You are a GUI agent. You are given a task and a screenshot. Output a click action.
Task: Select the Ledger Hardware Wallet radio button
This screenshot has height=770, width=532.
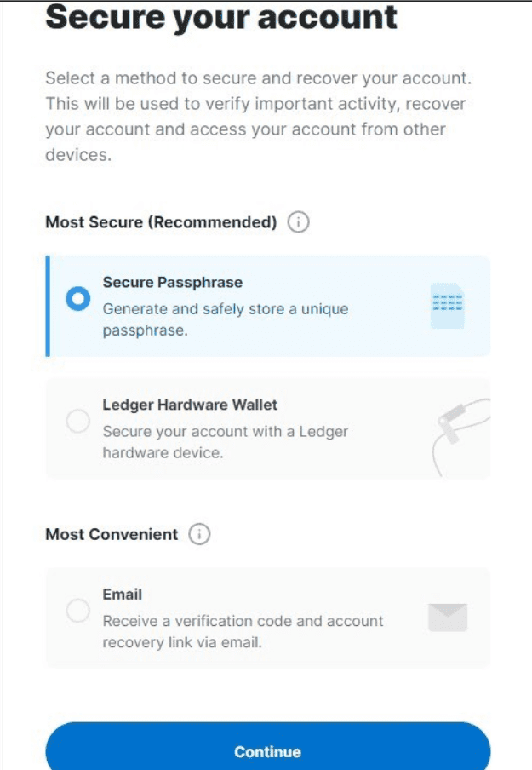coord(78,421)
